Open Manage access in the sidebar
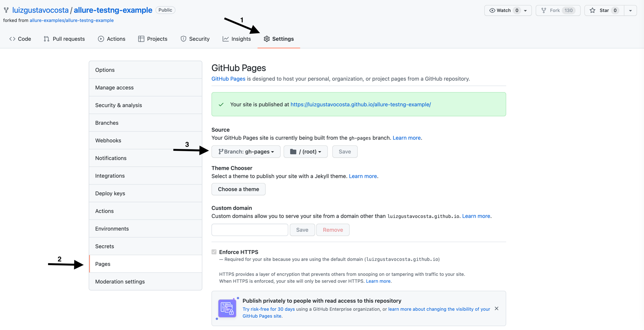 (x=145, y=87)
